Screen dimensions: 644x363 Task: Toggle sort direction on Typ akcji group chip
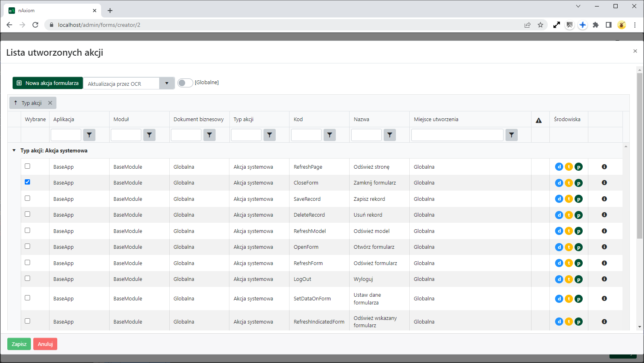point(16,103)
